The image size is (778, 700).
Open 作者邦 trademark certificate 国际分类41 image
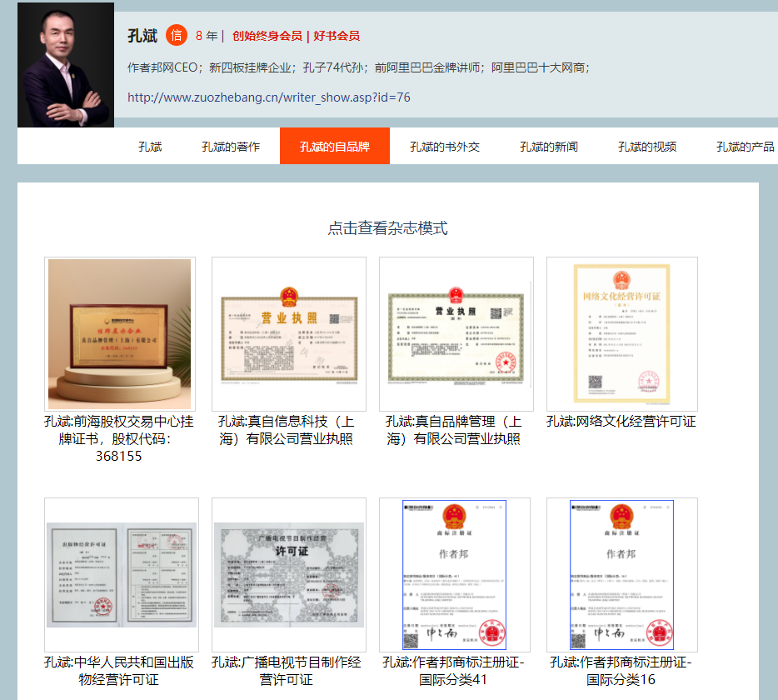pyautogui.click(x=455, y=574)
